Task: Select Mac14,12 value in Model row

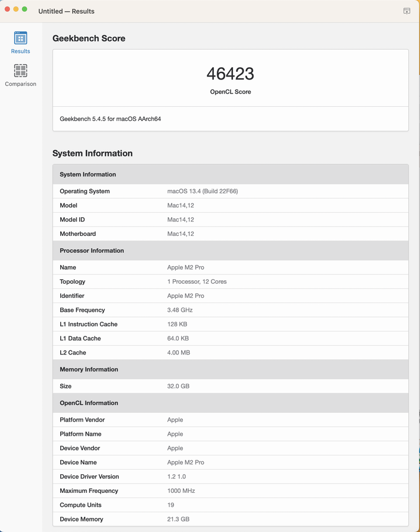Action: pos(181,206)
